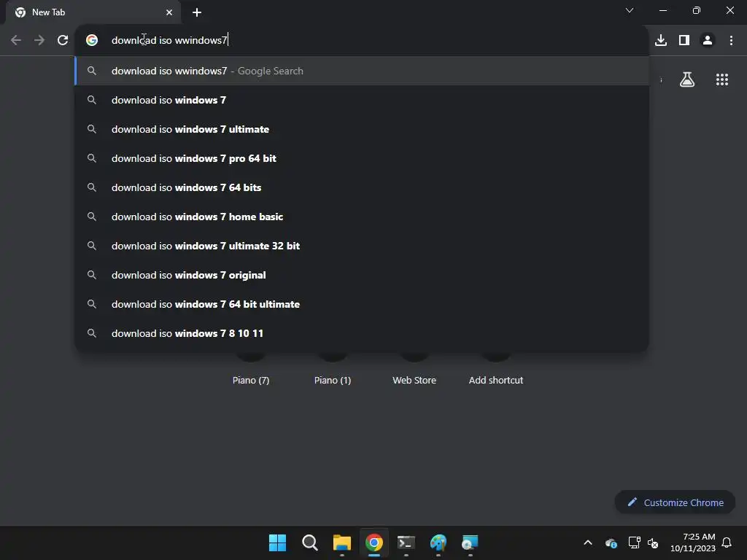
Task: Close the New Tab tab
Action: (169, 12)
